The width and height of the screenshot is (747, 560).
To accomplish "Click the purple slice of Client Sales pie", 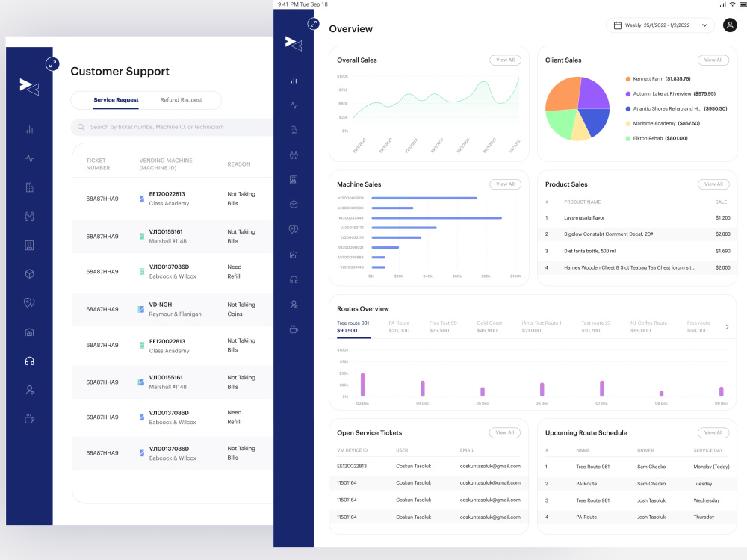I will (x=594, y=94).
